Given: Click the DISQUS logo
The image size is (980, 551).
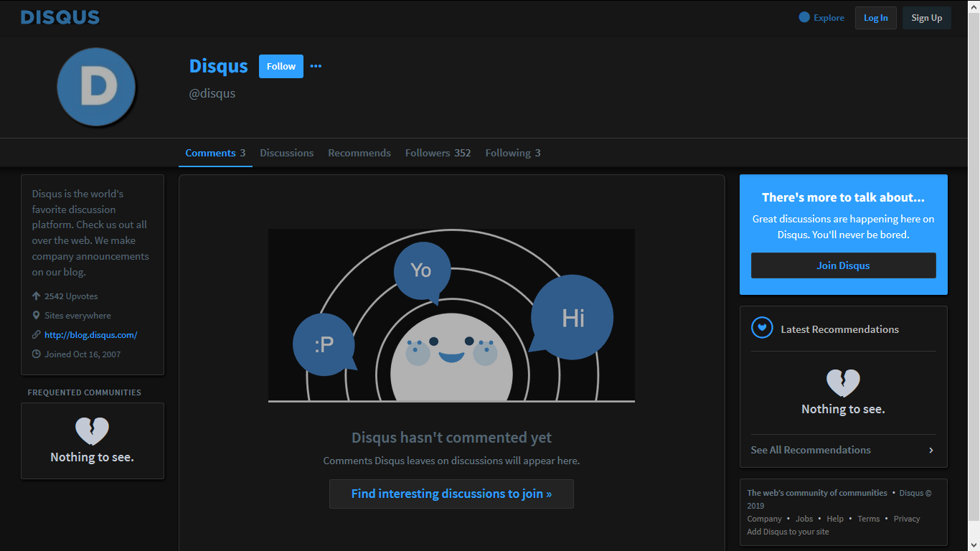Looking at the screenshot, I should point(60,17).
